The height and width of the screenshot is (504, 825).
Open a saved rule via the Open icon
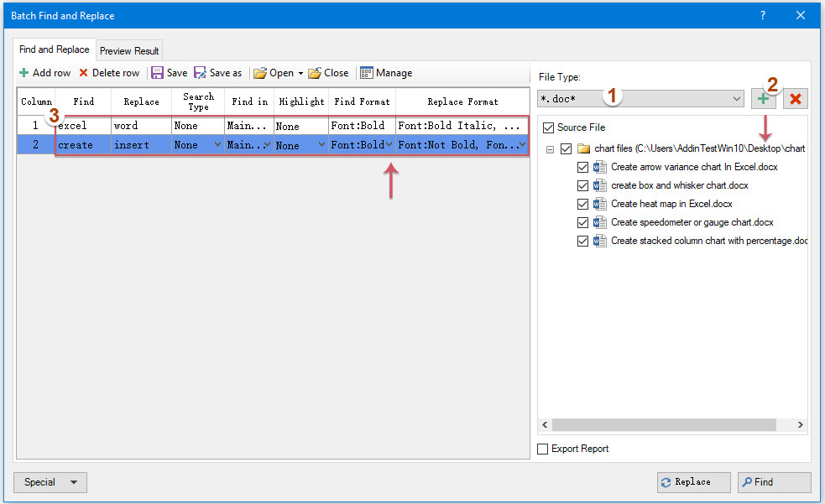(x=260, y=73)
